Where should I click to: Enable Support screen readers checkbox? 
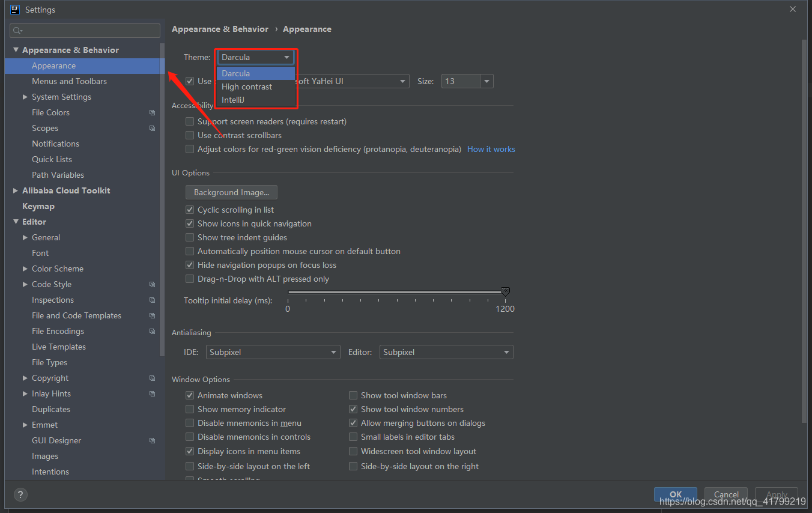(190, 121)
